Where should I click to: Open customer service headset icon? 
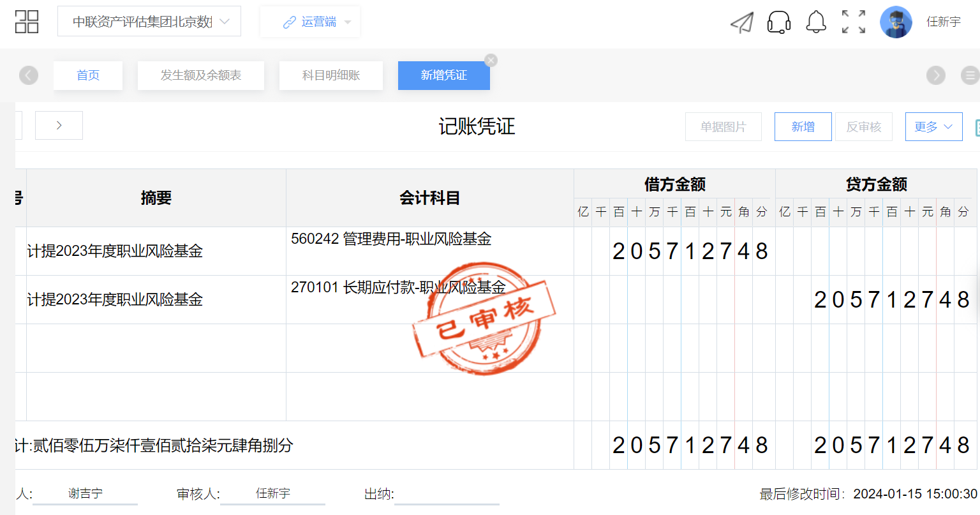point(778,22)
